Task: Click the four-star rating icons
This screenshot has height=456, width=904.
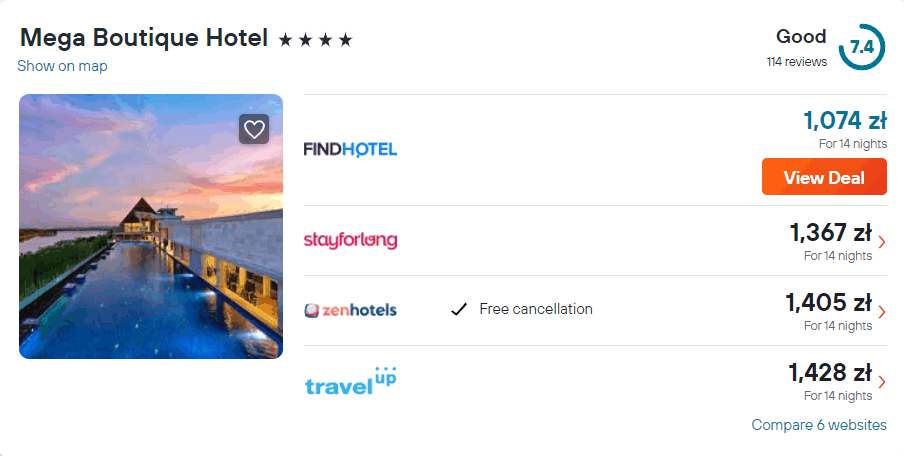Action: pyautogui.click(x=315, y=40)
